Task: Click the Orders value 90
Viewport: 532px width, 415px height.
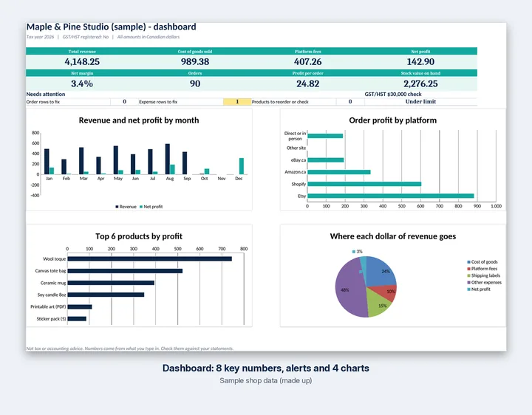Action: tap(195, 83)
